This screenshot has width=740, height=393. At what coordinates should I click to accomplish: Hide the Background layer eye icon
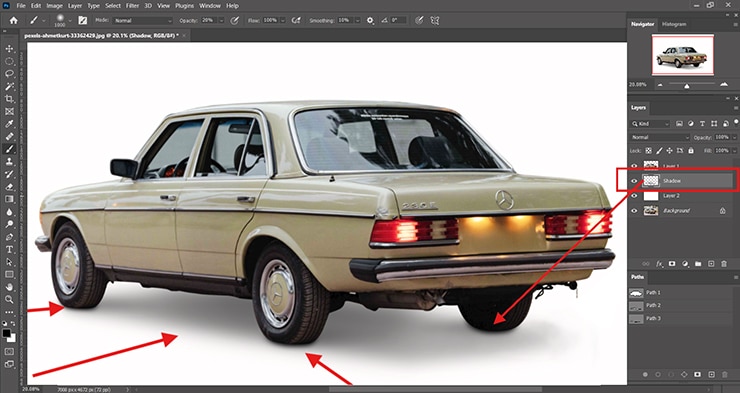click(x=634, y=211)
